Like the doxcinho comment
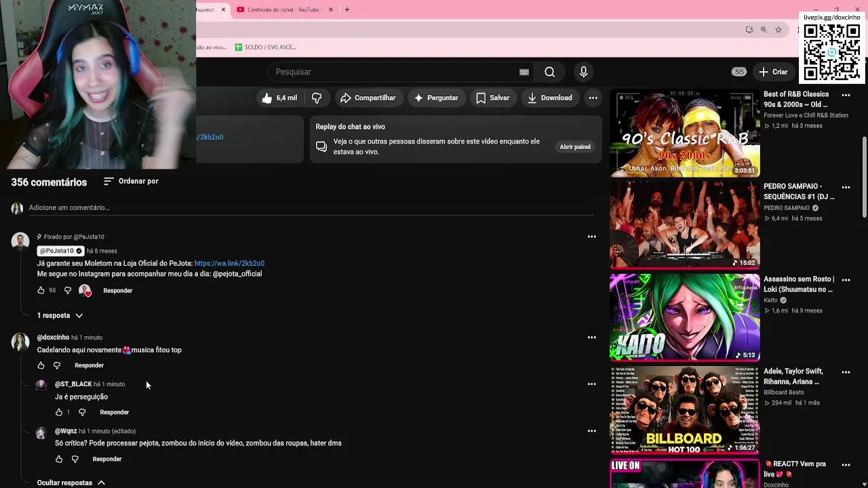868x488 pixels. (x=41, y=365)
